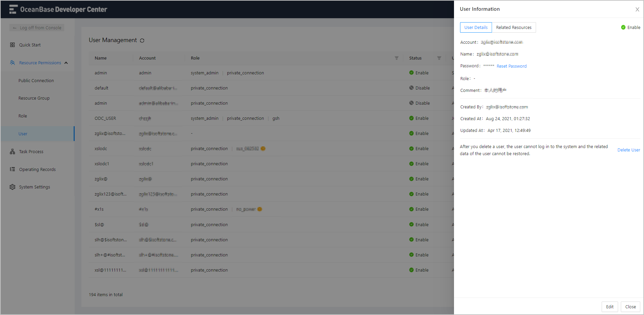Viewport: 644px width, 315px height.
Task: Click the Edit button
Action: click(x=610, y=307)
